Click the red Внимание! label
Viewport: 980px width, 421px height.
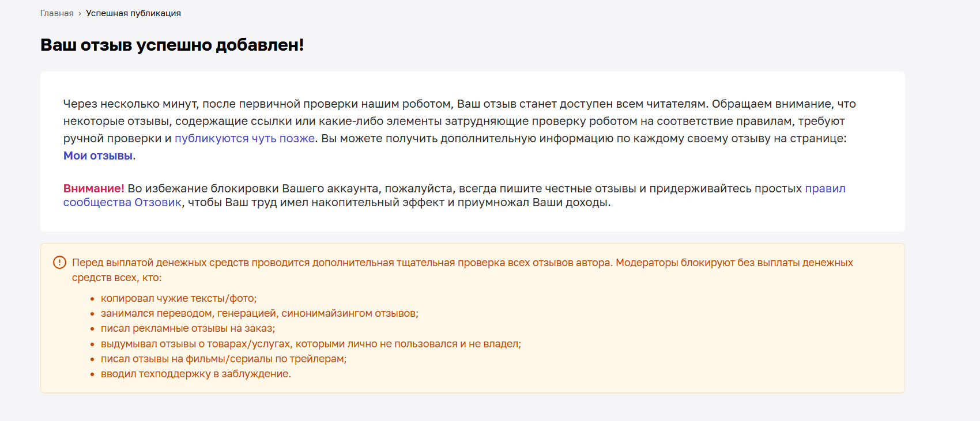click(x=93, y=188)
